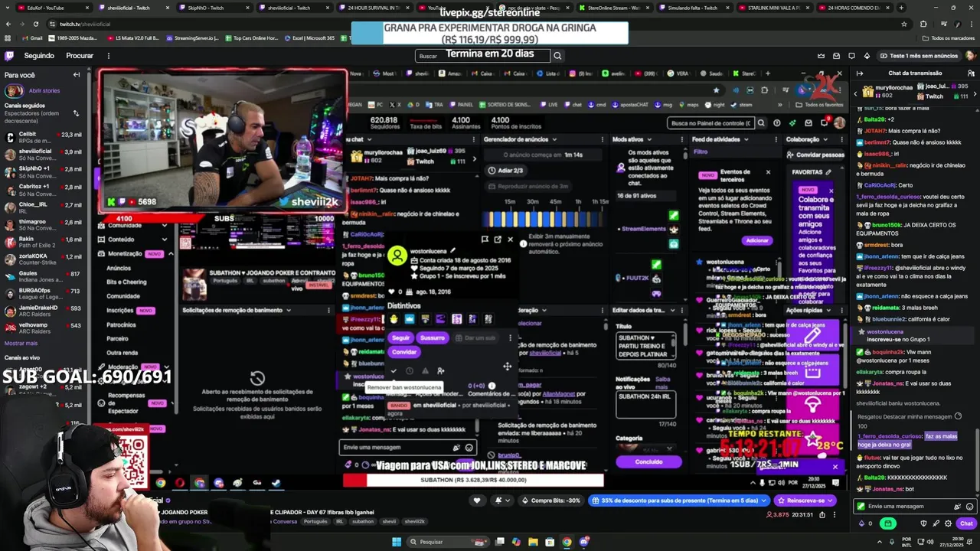The image size is (980, 551).
Task: Click the collapse chat arrow icon
Action: coord(860,73)
